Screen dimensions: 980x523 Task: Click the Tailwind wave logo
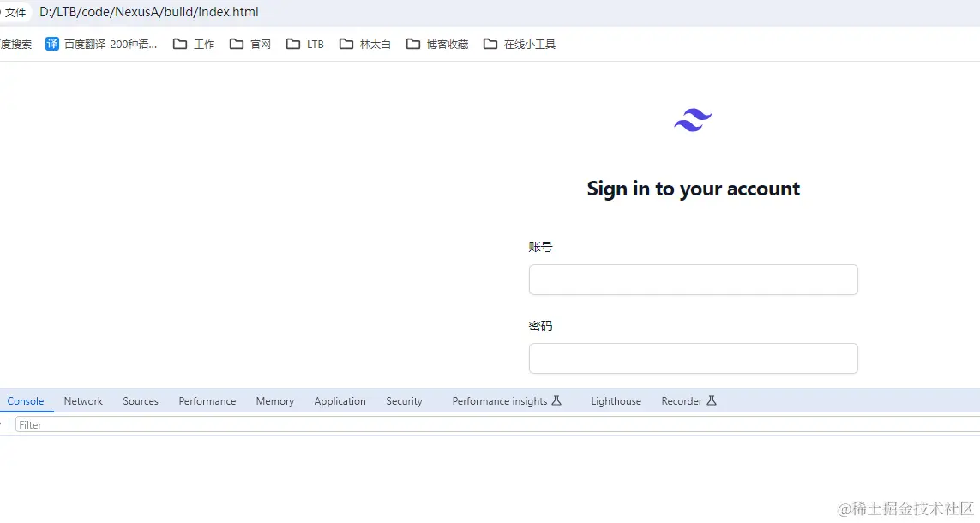tap(693, 120)
